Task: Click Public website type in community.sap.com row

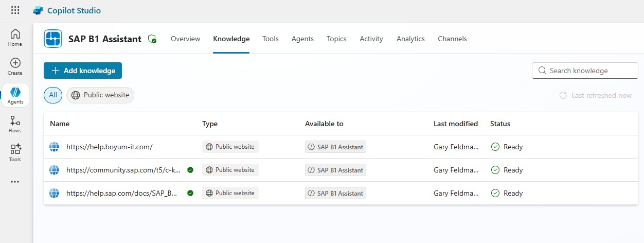Action: click(230, 170)
